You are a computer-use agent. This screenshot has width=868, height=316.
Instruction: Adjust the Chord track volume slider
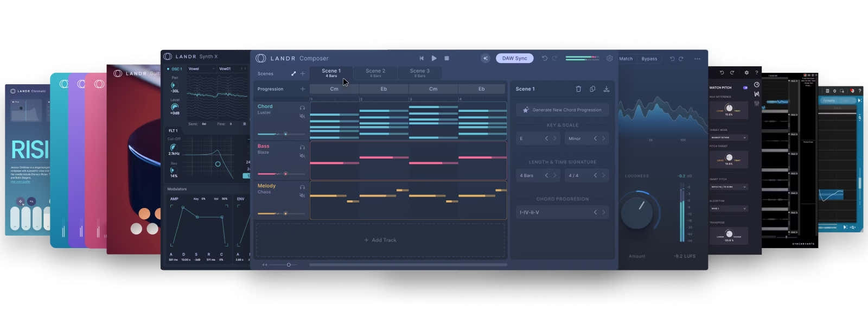(280, 134)
